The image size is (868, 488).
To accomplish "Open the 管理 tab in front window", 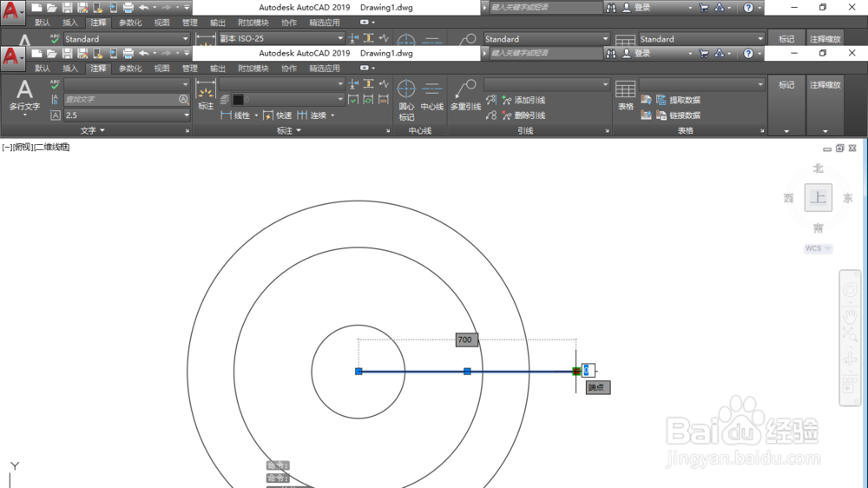I will coord(190,68).
